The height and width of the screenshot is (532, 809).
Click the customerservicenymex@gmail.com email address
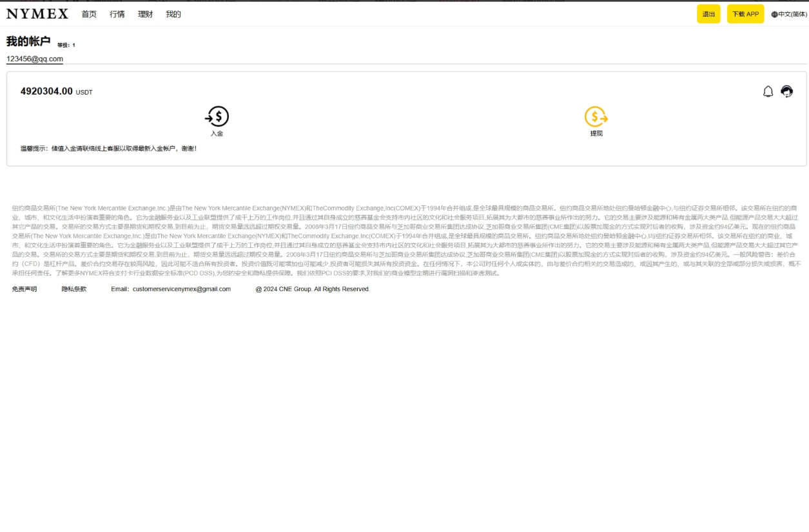coord(181,289)
